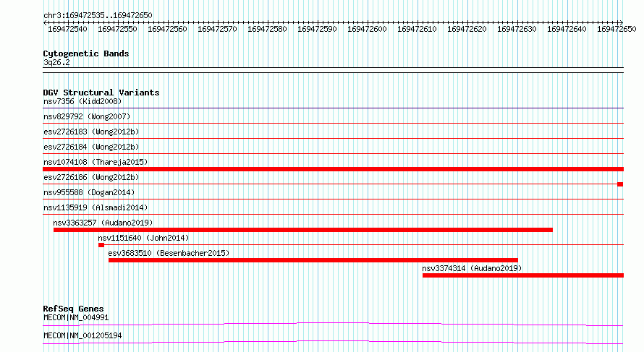Select variant esv2726183 (Wong2012b)
This screenshot has height=352, width=644.
point(91,132)
